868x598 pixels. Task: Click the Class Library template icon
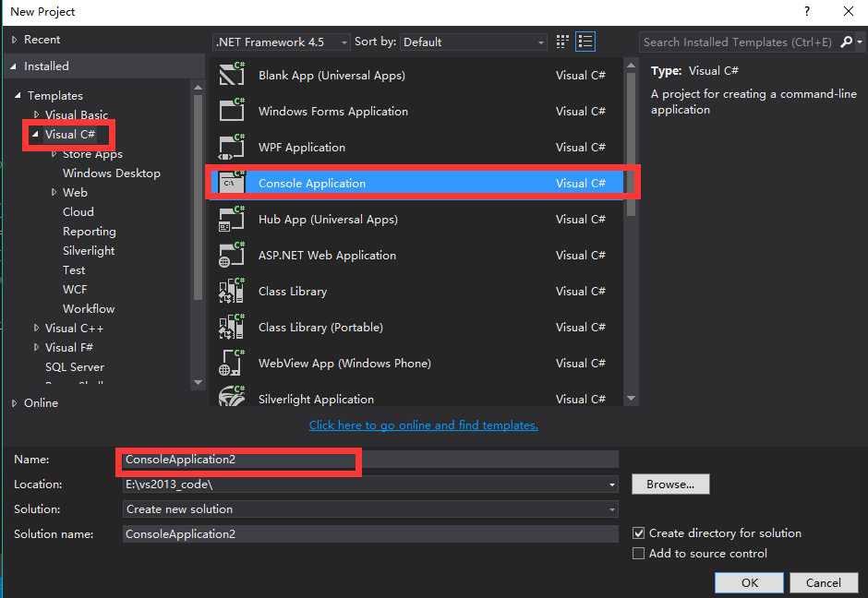[x=232, y=290]
